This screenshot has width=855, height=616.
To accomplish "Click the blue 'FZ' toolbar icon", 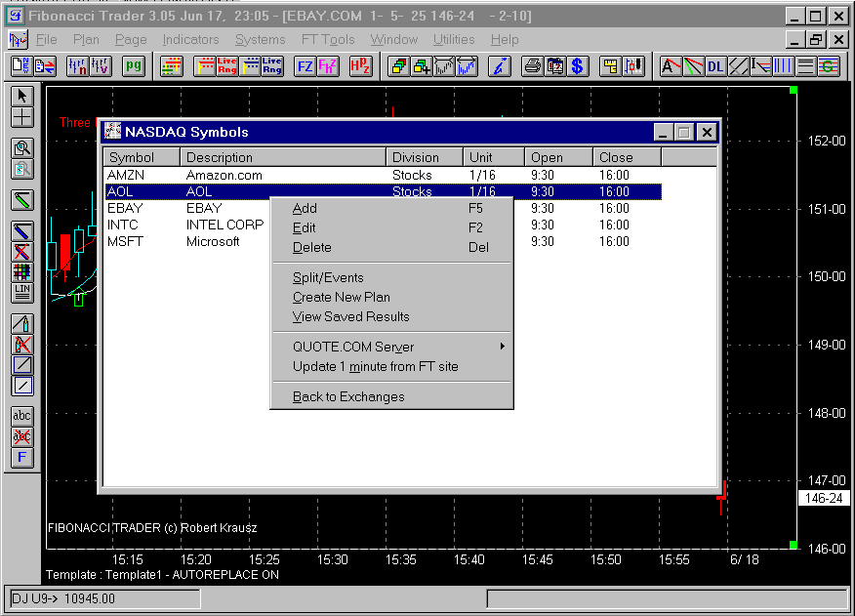I will [305, 66].
